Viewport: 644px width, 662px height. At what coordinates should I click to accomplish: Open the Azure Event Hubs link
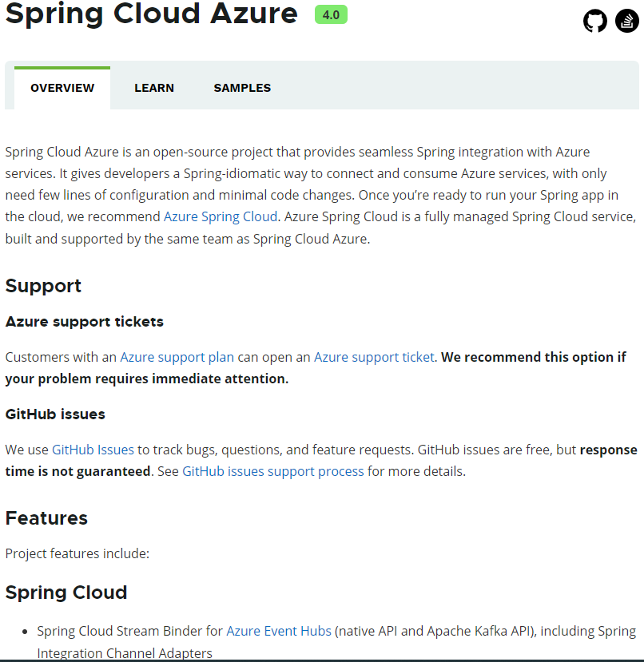tap(279, 631)
